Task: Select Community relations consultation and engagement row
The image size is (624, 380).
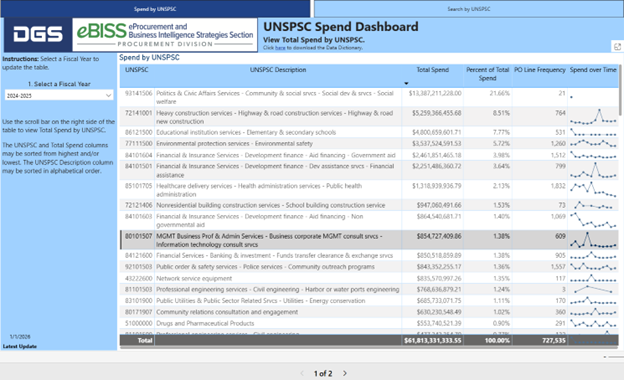Action: point(227,312)
